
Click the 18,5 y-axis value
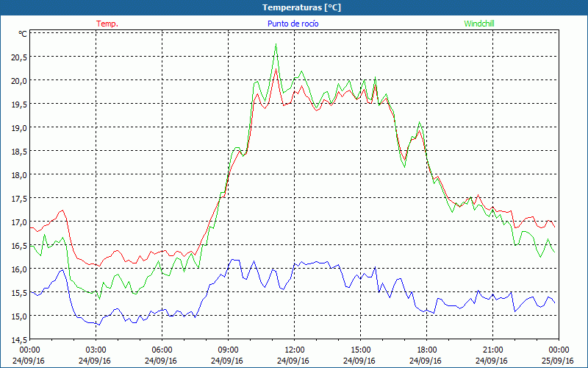click(x=19, y=151)
